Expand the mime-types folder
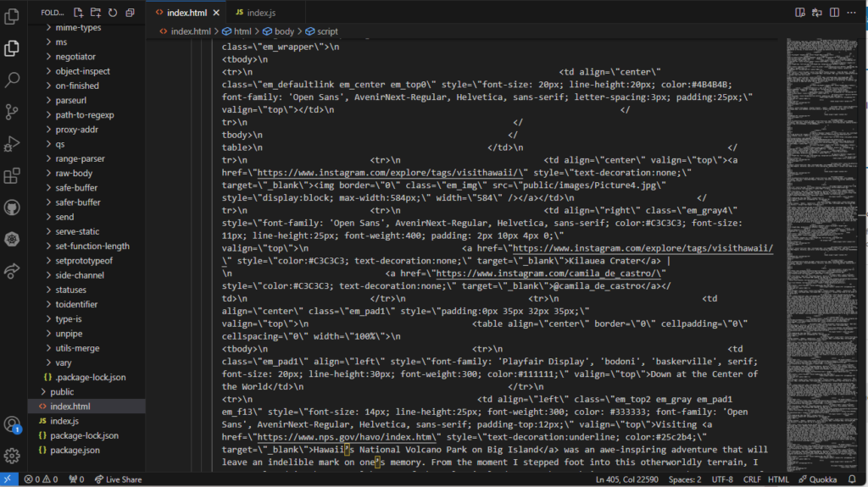Screen dimensions: 868x487 pyautogui.click(x=77, y=27)
